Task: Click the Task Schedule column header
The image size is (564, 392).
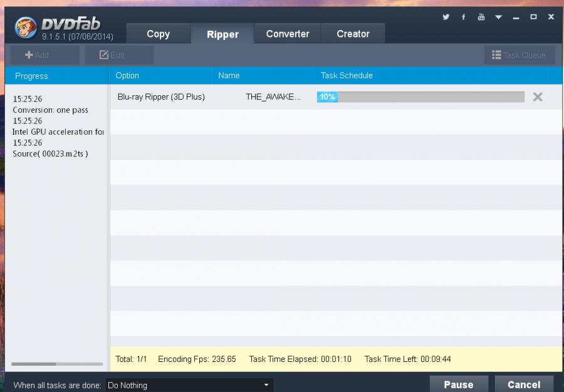Action: pos(432,75)
